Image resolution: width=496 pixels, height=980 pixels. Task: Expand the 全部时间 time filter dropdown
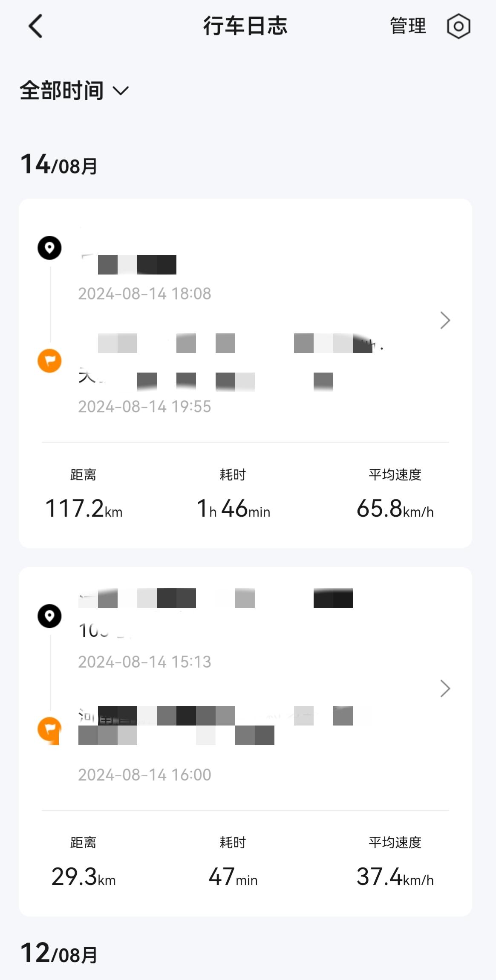74,91
